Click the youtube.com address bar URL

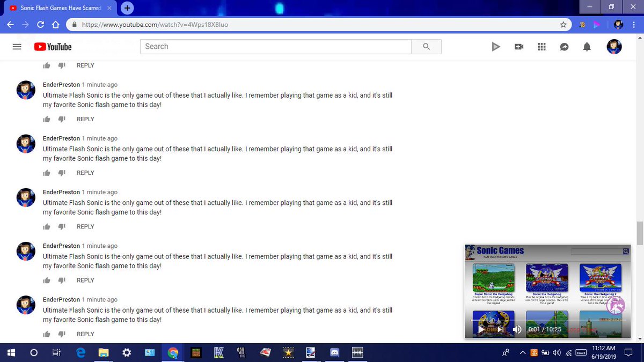point(155,25)
